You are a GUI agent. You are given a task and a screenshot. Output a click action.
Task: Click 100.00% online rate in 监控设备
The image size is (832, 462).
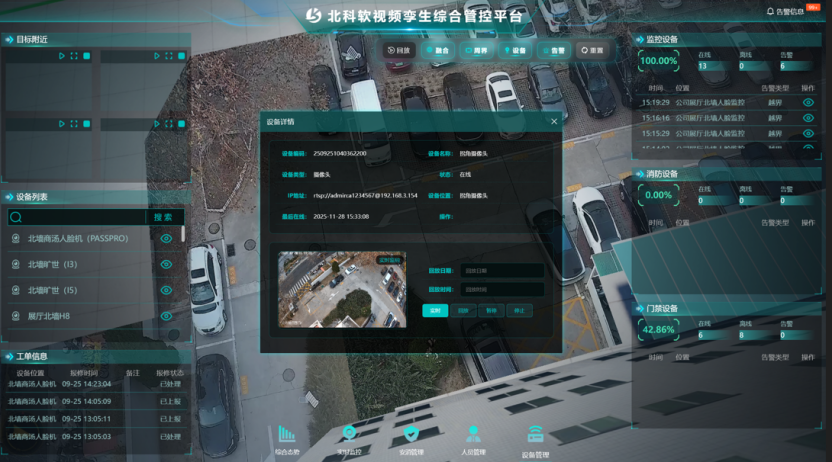click(x=658, y=61)
